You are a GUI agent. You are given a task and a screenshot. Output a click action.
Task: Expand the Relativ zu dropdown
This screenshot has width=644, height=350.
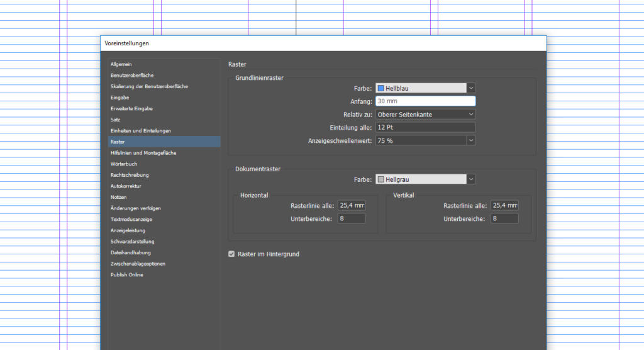[x=425, y=115]
